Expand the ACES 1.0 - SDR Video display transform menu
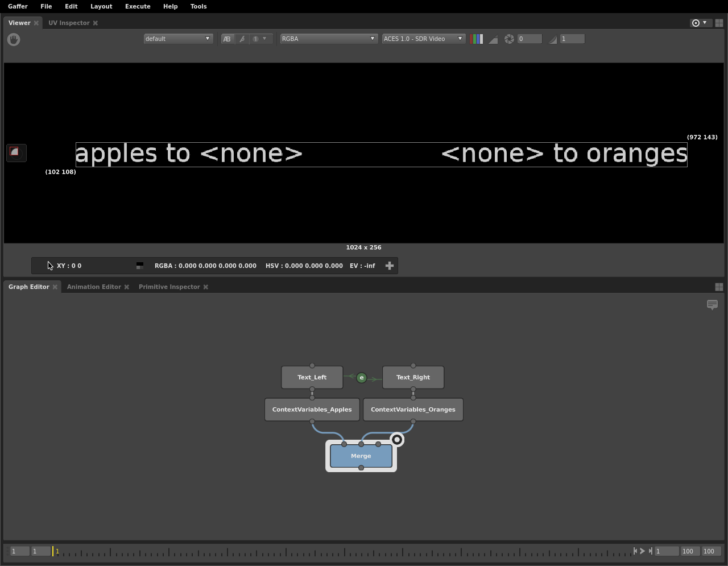This screenshot has height=566, width=728. 423,39
